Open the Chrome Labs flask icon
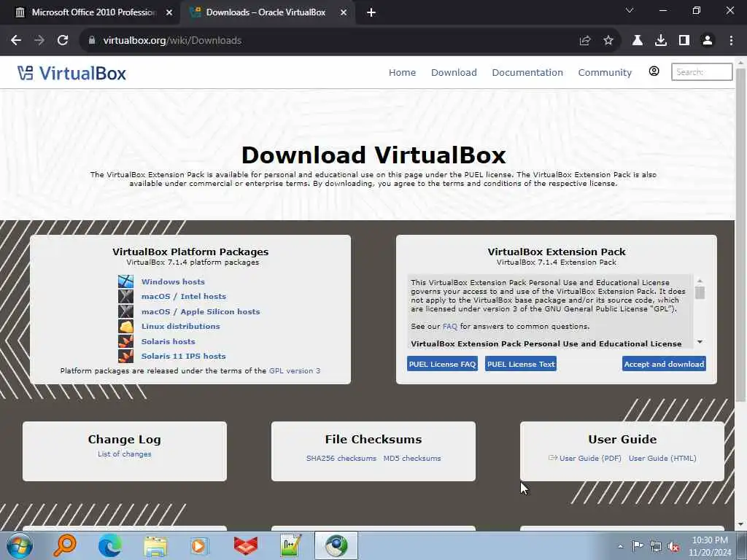The width and height of the screenshot is (747, 560). point(638,41)
